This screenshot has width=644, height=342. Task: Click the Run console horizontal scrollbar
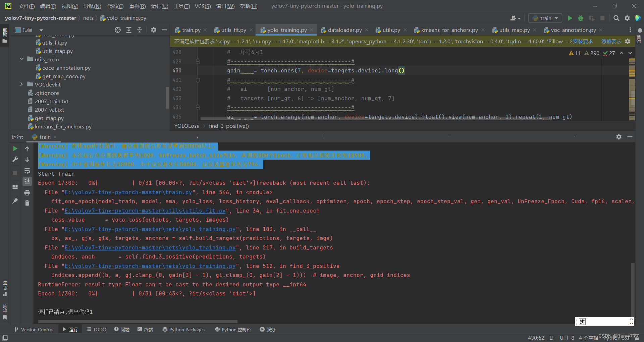[138, 322]
